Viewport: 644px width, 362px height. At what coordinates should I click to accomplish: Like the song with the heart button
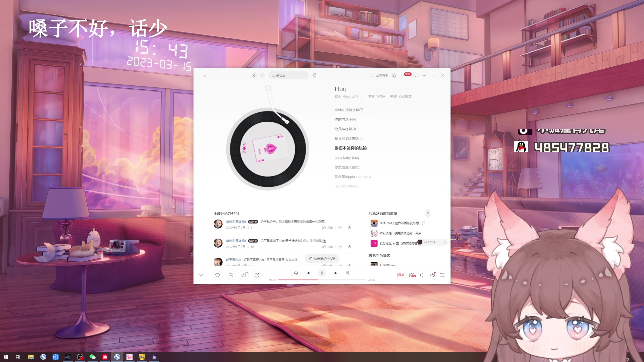pos(217,275)
